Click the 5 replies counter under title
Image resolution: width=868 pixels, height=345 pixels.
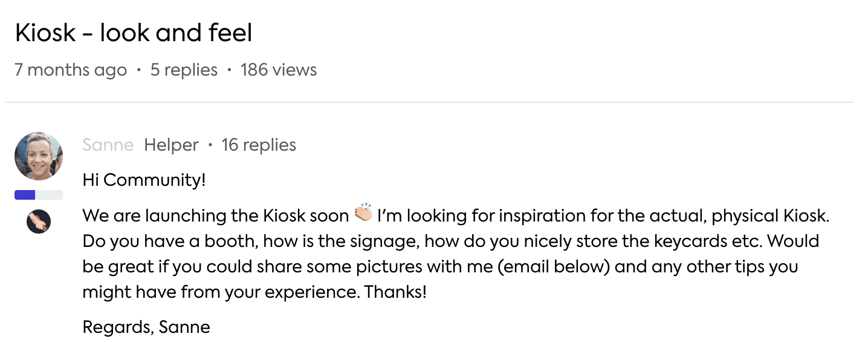(184, 70)
